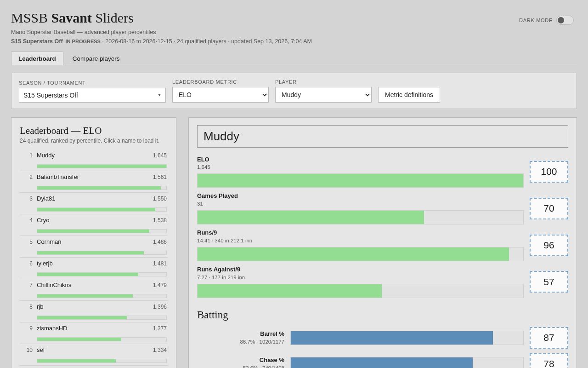This screenshot has width=588, height=368.
Task: Click Cornman's score 1,486
Action: click(160, 242)
